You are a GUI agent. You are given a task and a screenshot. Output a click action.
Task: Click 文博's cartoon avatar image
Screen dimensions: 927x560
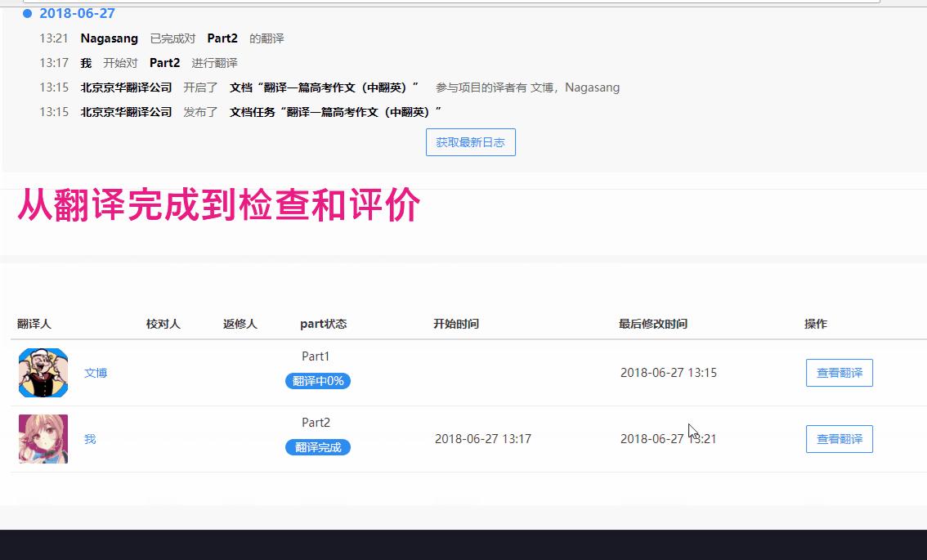point(43,373)
